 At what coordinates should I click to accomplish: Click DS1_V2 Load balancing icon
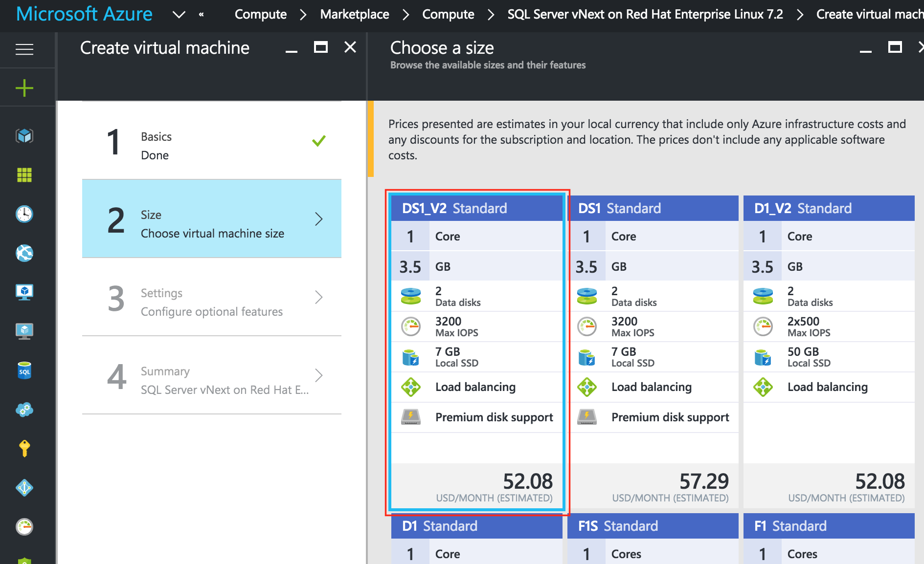tap(411, 387)
